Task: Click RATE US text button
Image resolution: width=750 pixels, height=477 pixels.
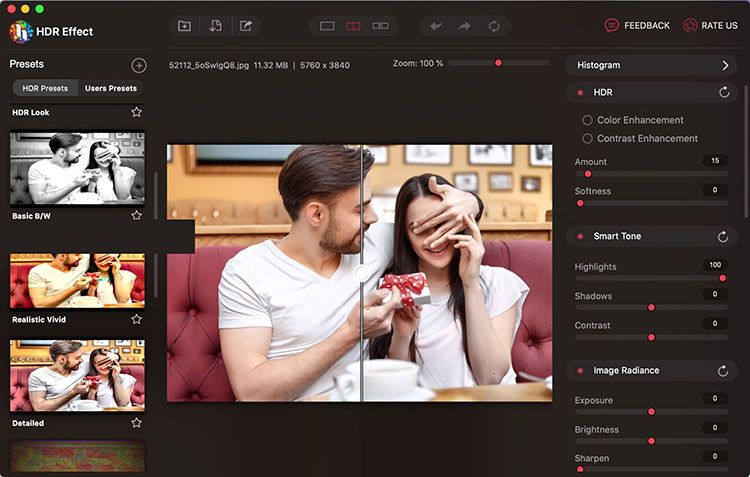Action: [719, 25]
